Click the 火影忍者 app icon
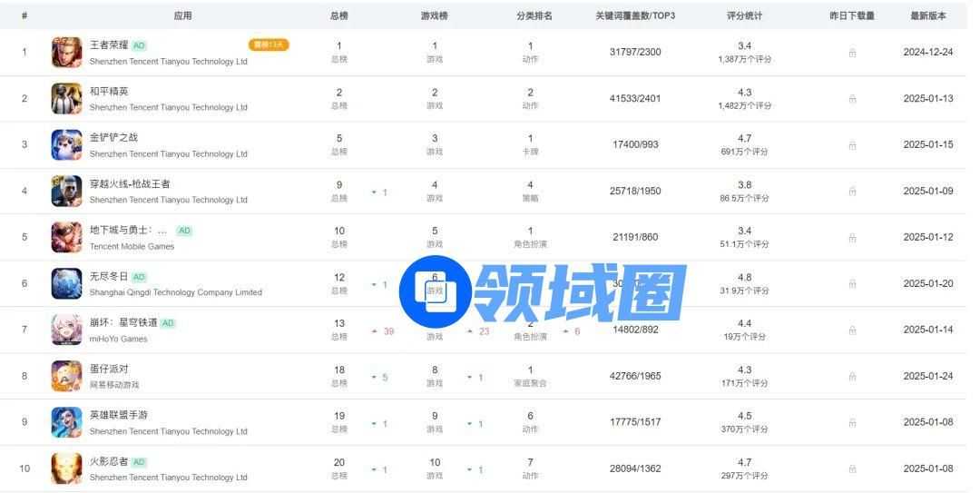 pos(66,468)
